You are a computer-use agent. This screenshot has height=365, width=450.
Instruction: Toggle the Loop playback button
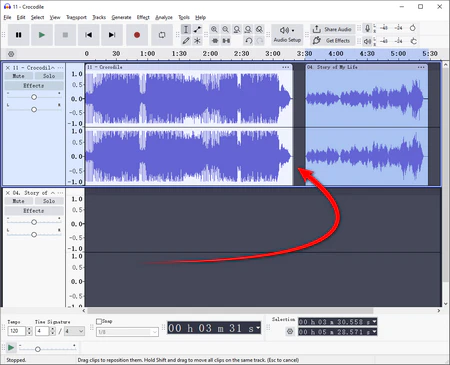click(x=162, y=35)
